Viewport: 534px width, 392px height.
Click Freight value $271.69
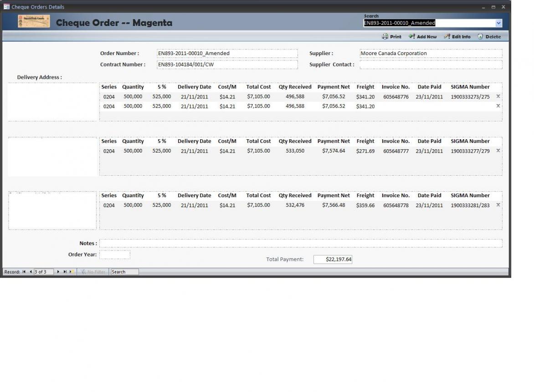(365, 151)
